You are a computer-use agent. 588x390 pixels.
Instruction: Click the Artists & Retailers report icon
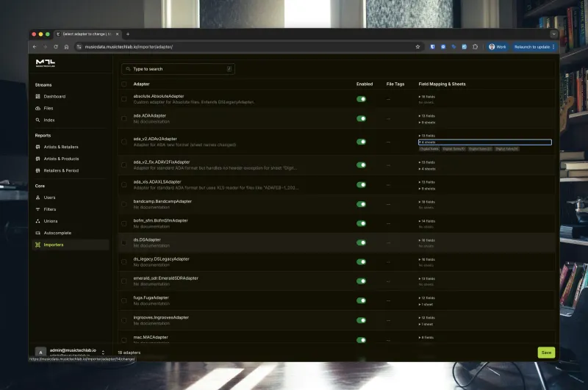pos(38,147)
